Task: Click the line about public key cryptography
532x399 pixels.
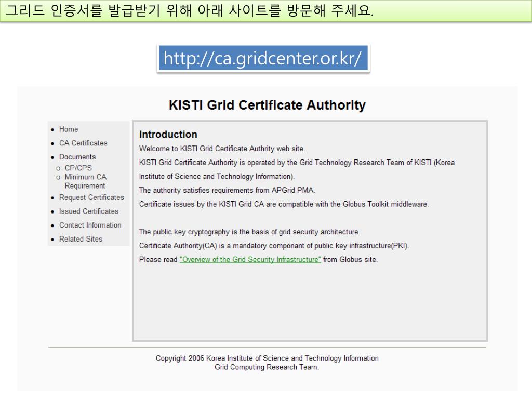Action: 249,232
